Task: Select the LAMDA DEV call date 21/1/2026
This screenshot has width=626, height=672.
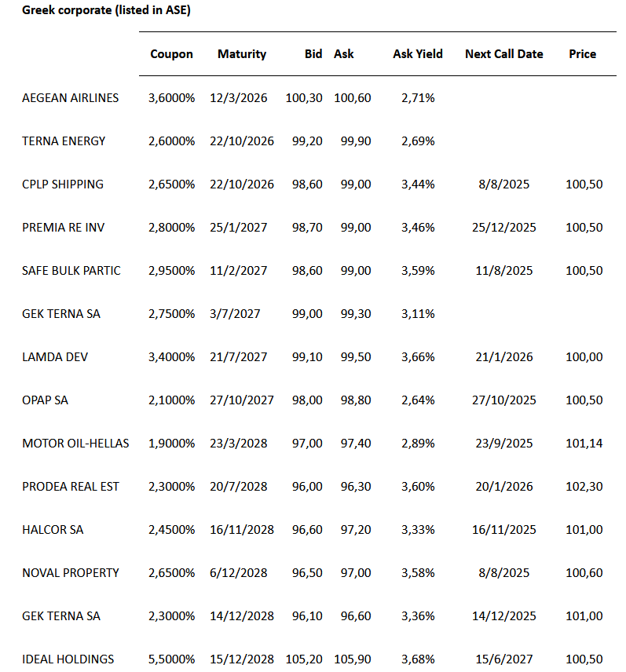Action: point(504,357)
